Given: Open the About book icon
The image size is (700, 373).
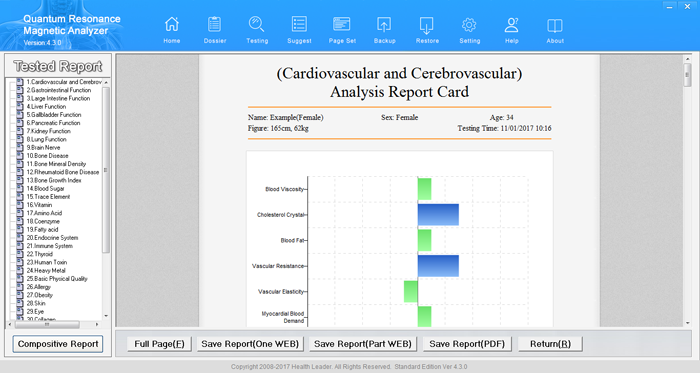Looking at the screenshot, I should (555, 25).
